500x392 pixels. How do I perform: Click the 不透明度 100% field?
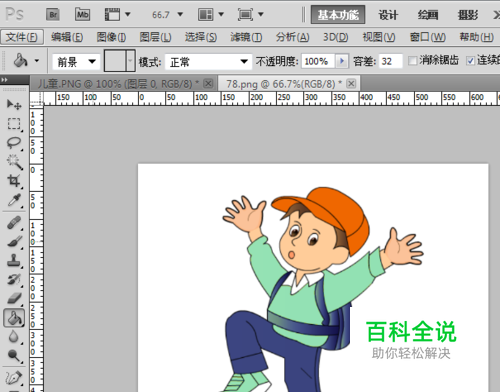318,61
